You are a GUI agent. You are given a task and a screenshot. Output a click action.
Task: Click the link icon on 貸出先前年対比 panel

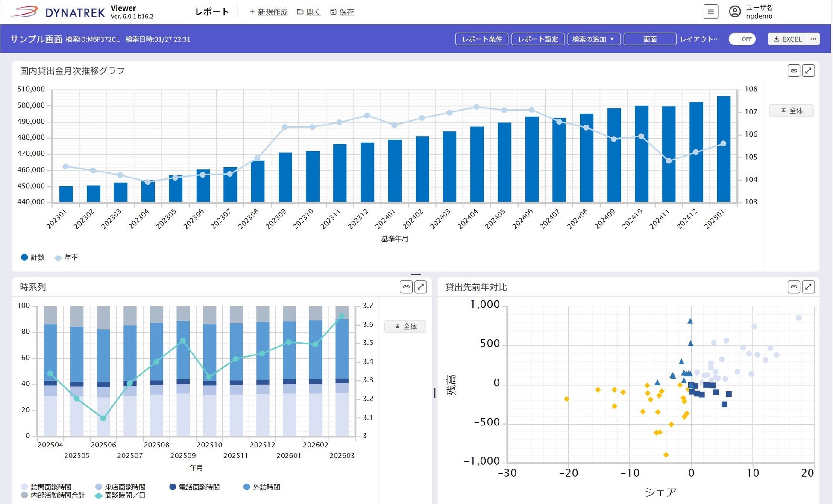[793, 287]
